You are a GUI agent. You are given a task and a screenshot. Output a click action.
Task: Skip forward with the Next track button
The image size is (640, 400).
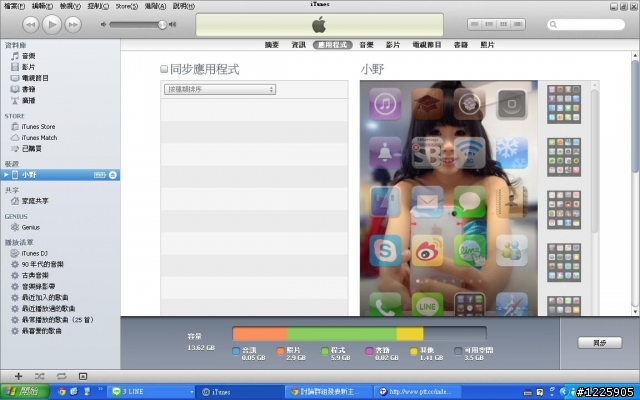(x=73, y=24)
